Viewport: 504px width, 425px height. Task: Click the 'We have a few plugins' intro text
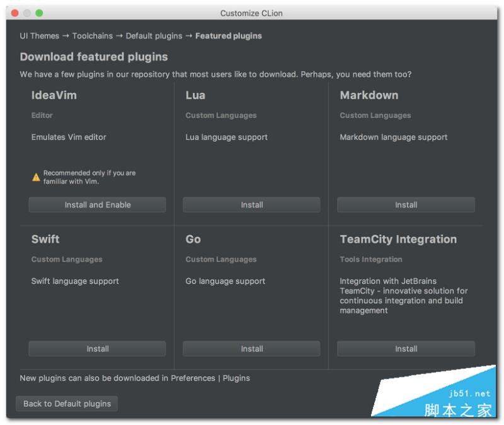point(215,74)
